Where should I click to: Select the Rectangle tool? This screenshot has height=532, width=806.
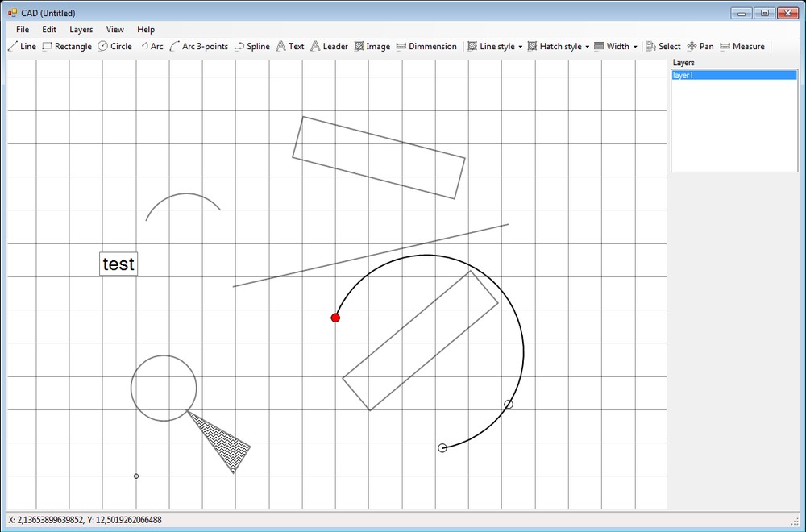coord(67,46)
